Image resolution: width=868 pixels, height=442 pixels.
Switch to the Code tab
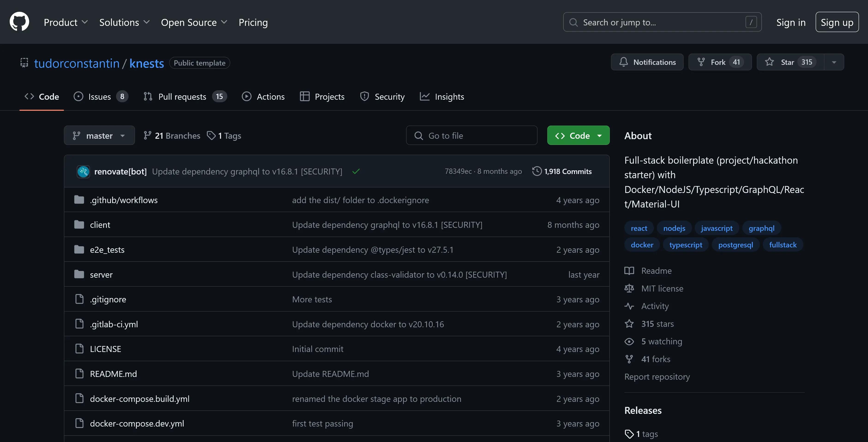pyautogui.click(x=42, y=97)
